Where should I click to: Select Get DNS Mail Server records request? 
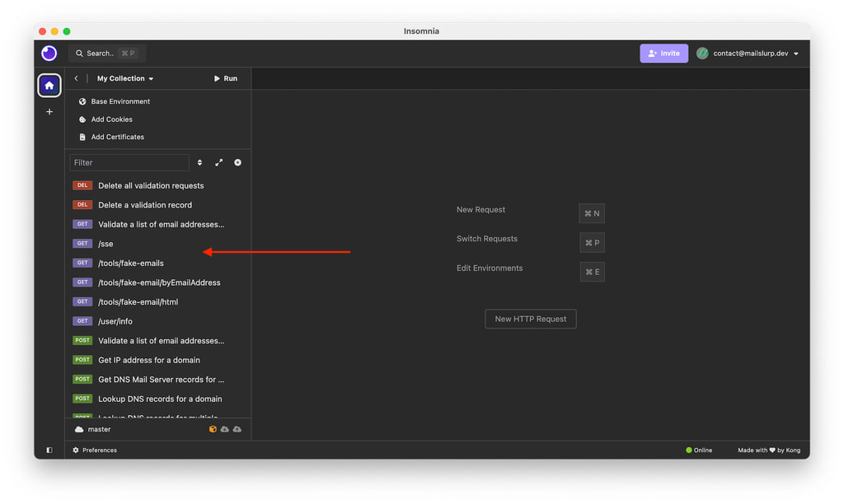tap(157, 379)
